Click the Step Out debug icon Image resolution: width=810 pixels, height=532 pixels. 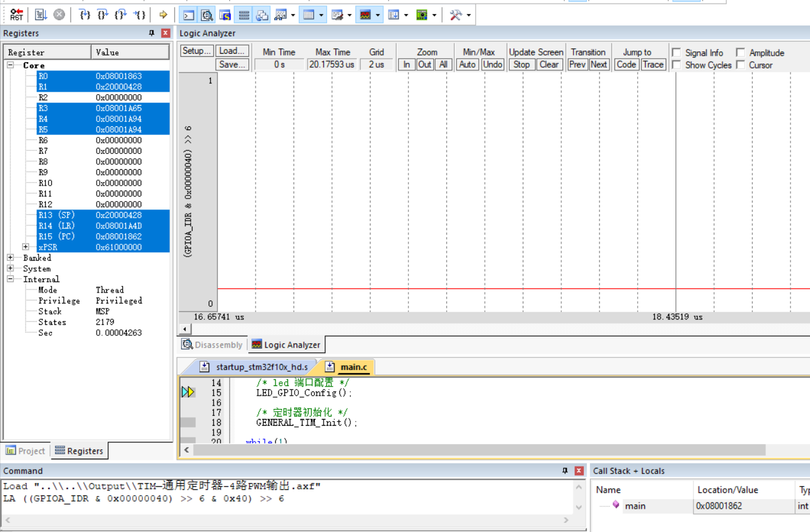tap(119, 14)
